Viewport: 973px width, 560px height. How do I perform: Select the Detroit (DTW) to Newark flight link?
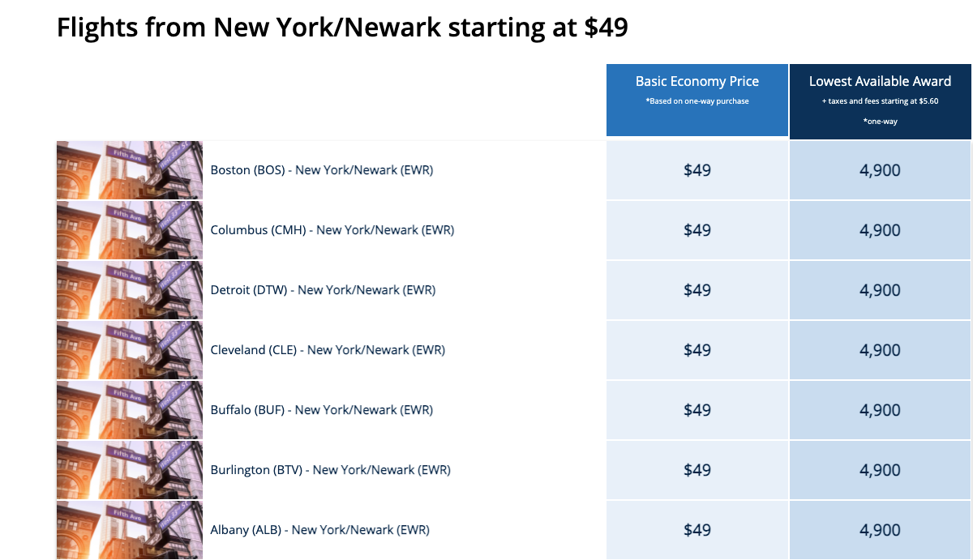pyautogui.click(x=323, y=290)
